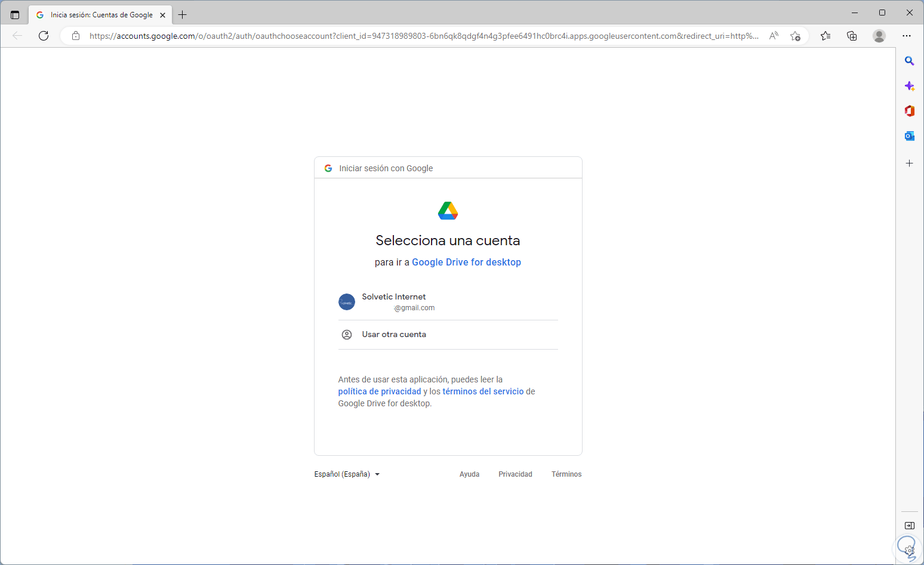Image resolution: width=924 pixels, height=565 pixels.
Task: Open sidebar Search
Action: [909, 61]
